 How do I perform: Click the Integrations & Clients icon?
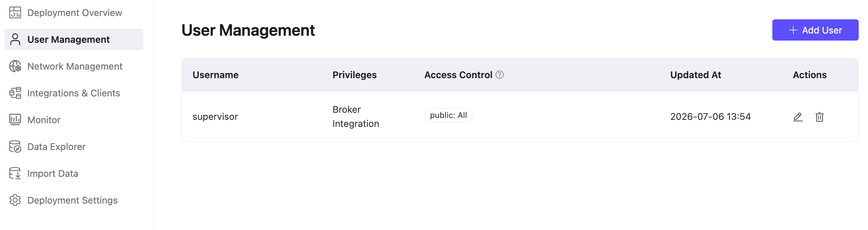point(15,93)
